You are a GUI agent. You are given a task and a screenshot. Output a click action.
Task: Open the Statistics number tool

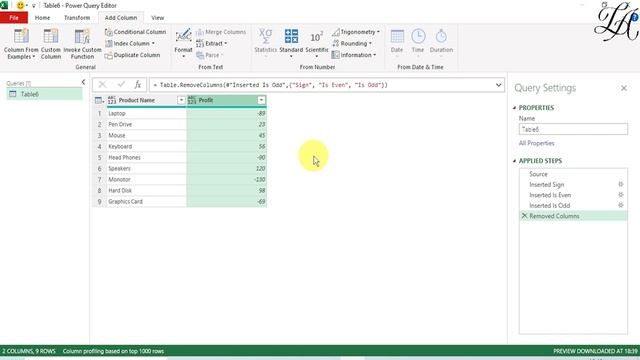pyautogui.click(x=265, y=43)
